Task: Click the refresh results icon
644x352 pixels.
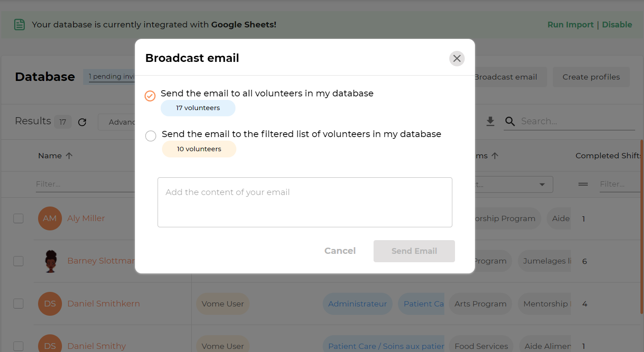Action: tap(82, 122)
